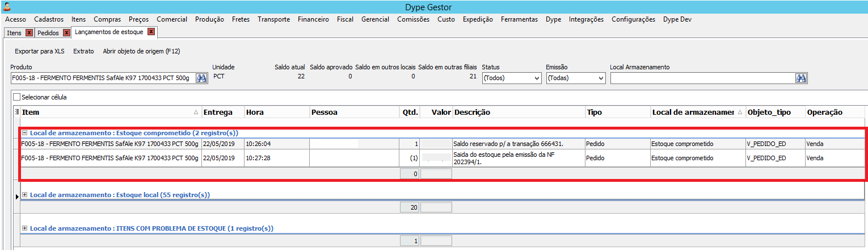Screen dimensions: 868x250
Task: Open the Configurações menu
Action: click(x=633, y=19)
